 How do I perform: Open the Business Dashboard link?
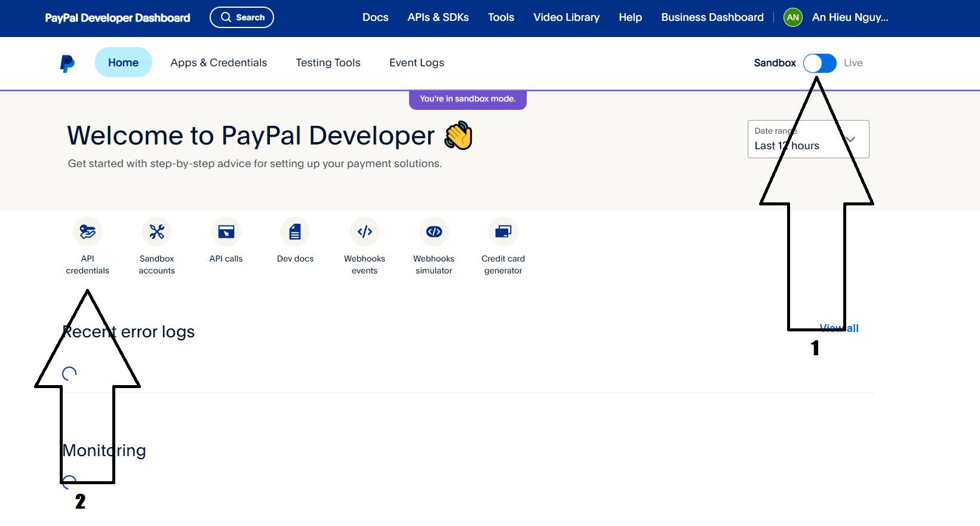[712, 17]
